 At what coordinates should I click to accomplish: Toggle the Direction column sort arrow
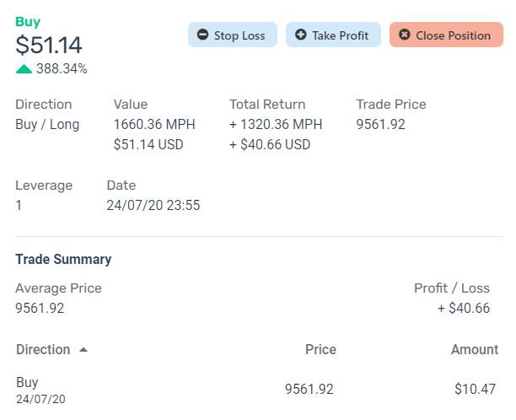[x=83, y=349]
